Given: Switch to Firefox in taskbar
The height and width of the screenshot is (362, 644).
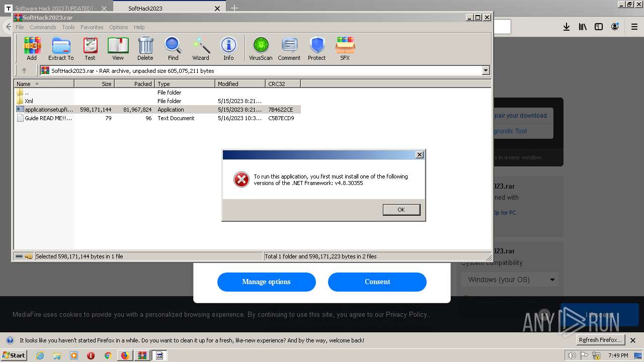Looking at the screenshot, I should pos(125,355).
